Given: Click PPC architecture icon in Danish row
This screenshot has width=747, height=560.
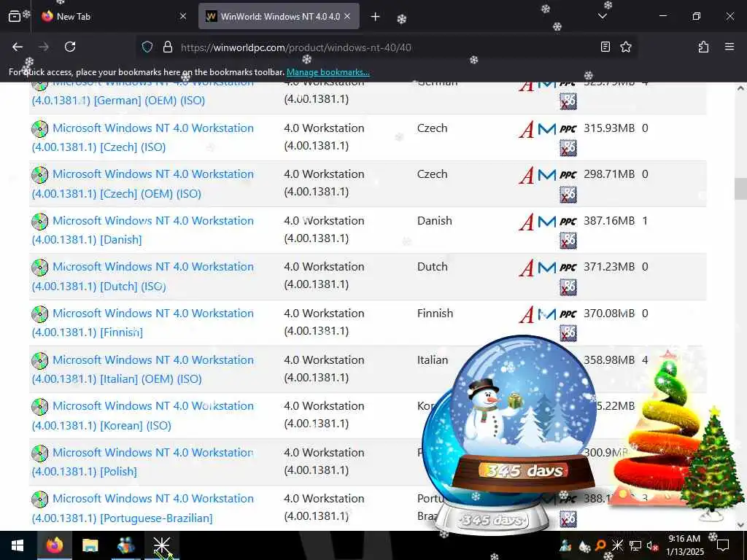Looking at the screenshot, I should click(x=568, y=222).
